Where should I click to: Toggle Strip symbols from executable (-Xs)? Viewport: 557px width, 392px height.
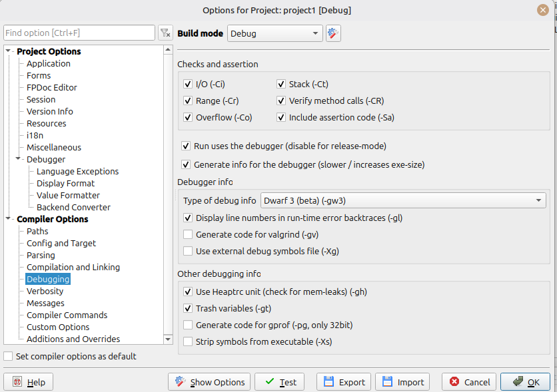(188, 342)
